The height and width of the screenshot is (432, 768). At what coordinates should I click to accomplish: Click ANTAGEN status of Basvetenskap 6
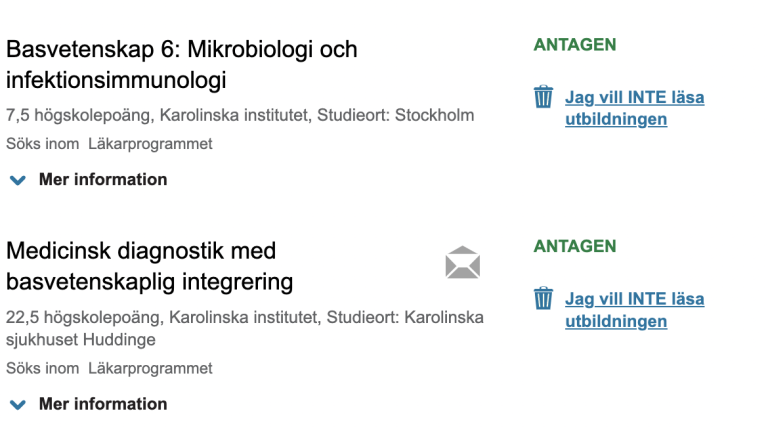click(x=575, y=45)
